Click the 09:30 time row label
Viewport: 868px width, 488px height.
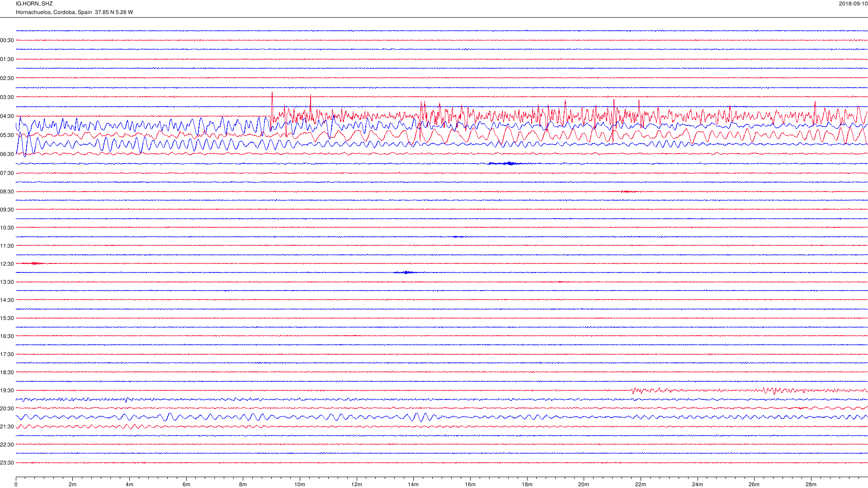pos(7,210)
